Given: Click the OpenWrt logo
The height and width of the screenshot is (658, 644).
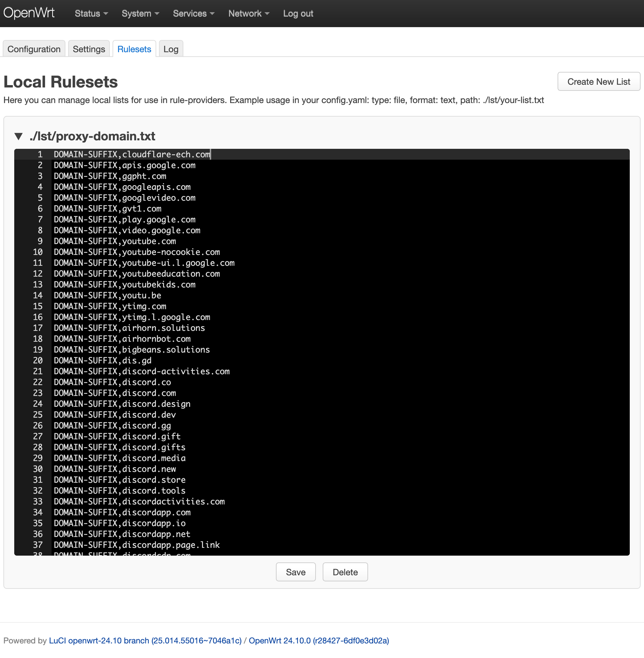Looking at the screenshot, I should [x=29, y=13].
